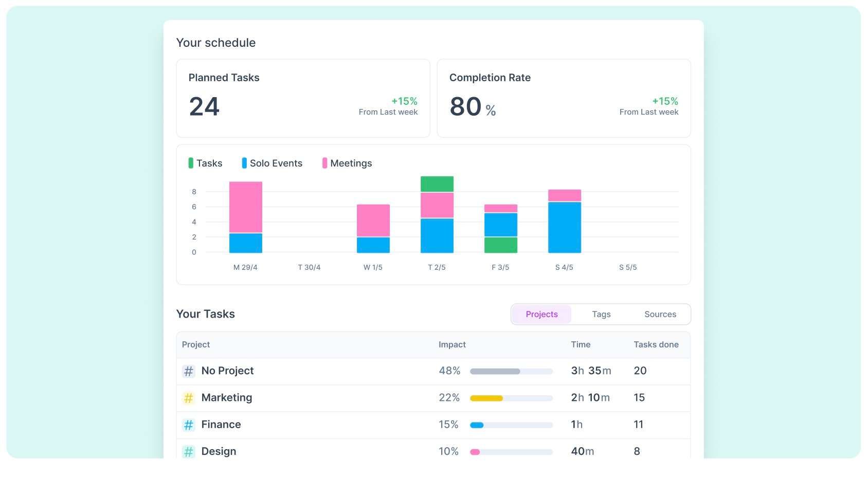868x479 pixels.
Task: Toggle the Solo Events legend marker
Action: click(244, 163)
